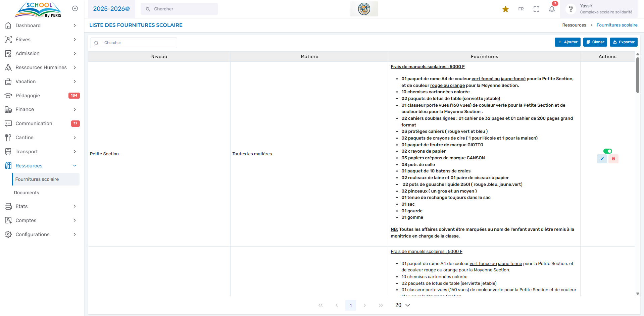Edit the Petite Section row with the pencil icon
Screen dimensions: 644x316
(602, 159)
